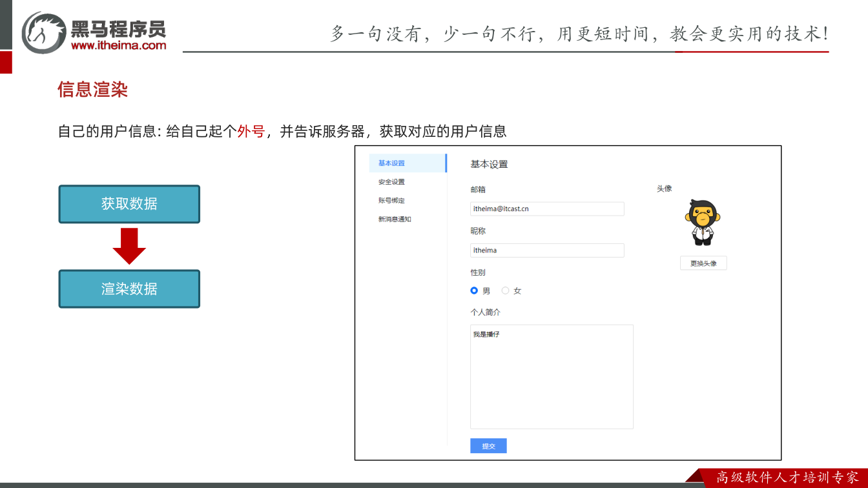The image size is (868, 488).
Task: Click the 邮箱 label
Action: (478, 190)
